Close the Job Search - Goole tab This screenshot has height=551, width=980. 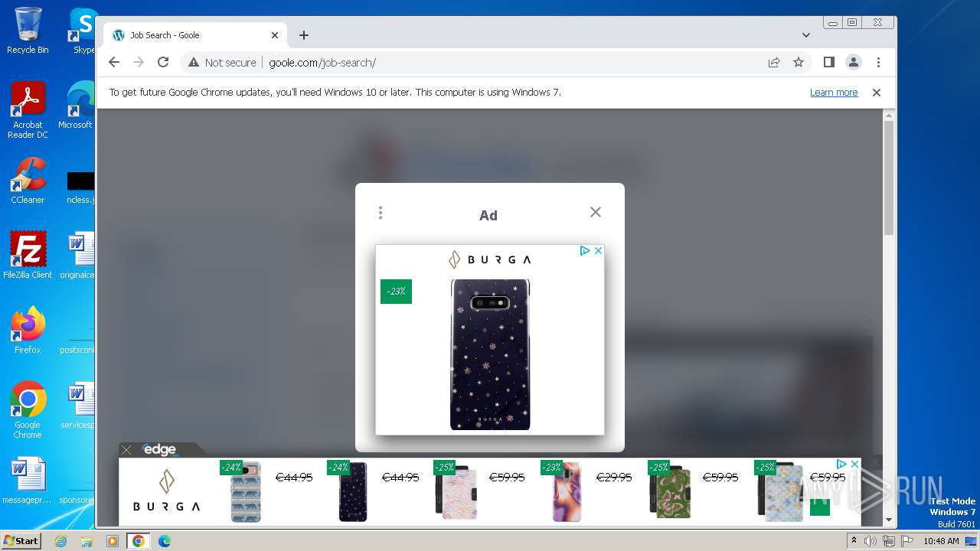[275, 35]
